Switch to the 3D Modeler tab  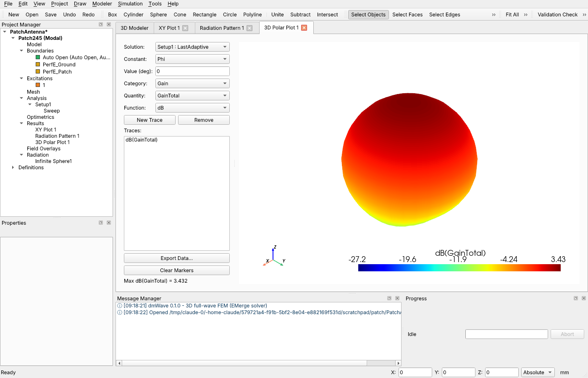[134, 28]
